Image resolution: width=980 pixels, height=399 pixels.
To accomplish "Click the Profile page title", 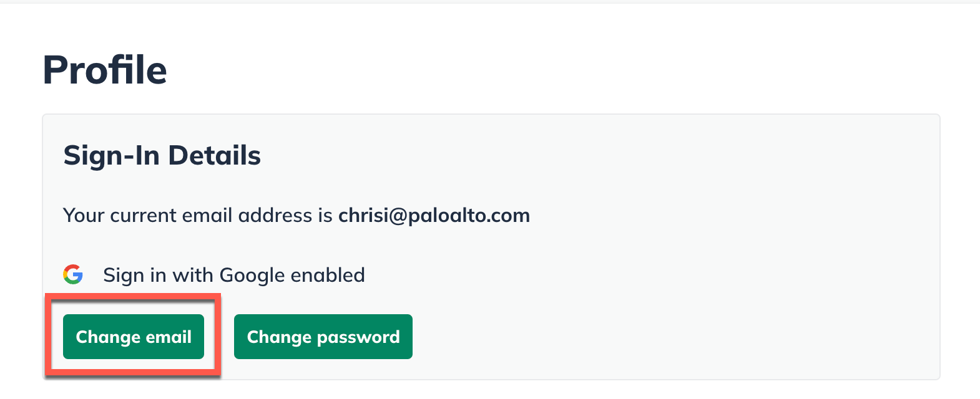I will (x=105, y=70).
